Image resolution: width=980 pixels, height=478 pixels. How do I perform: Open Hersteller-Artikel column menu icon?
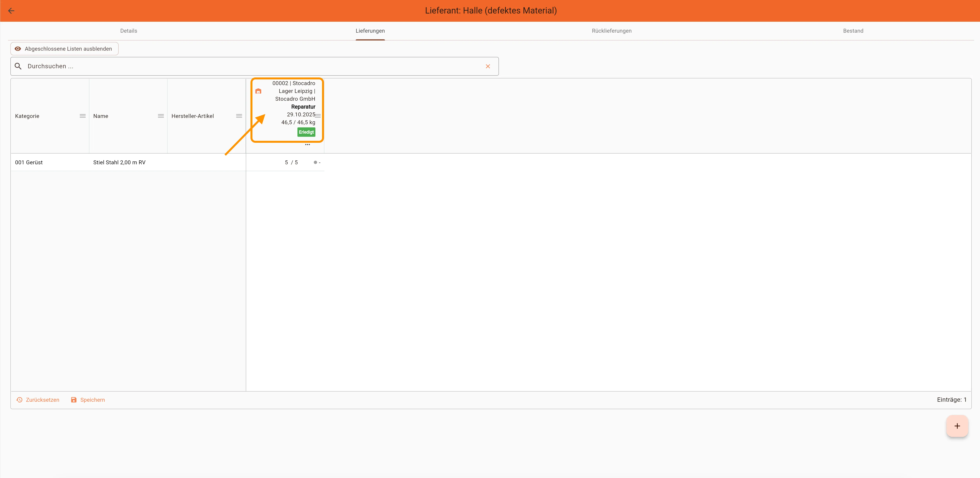point(239,116)
